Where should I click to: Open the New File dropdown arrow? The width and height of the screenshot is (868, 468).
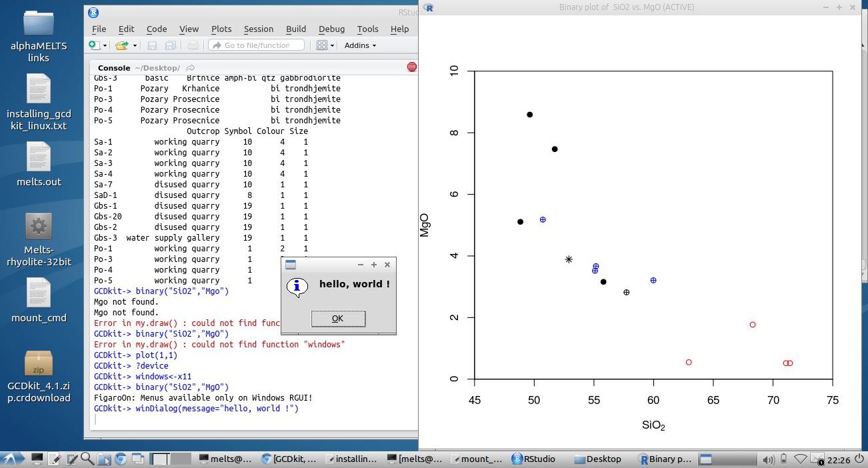click(x=105, y=45)
